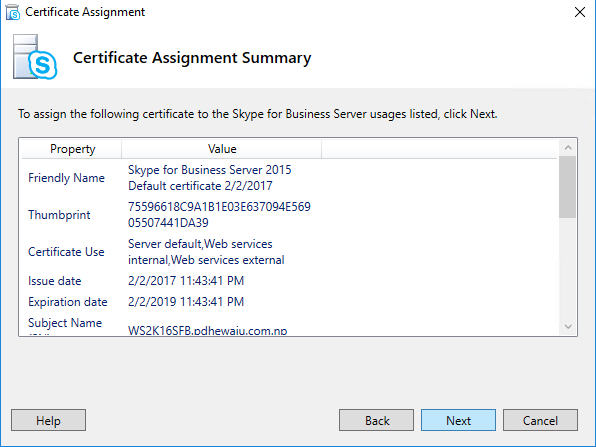Open Help for certificate assignment
The image size is (596, 447).
pos(48,420)
